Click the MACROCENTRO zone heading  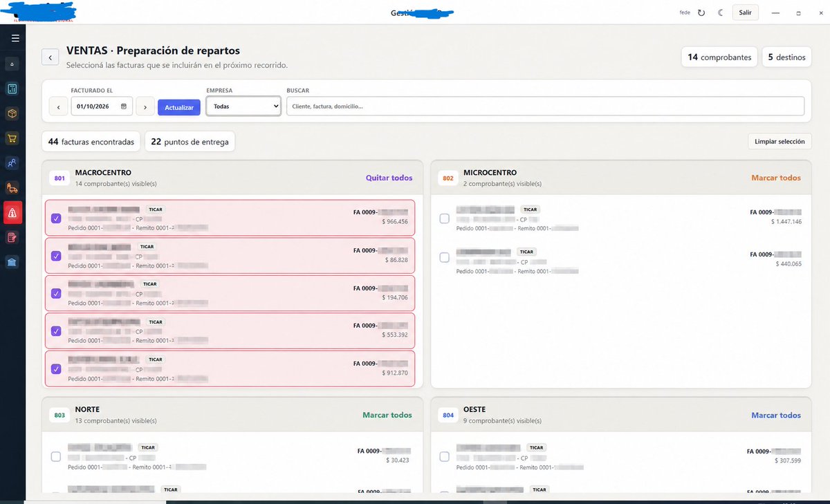(x=103, y=173)
